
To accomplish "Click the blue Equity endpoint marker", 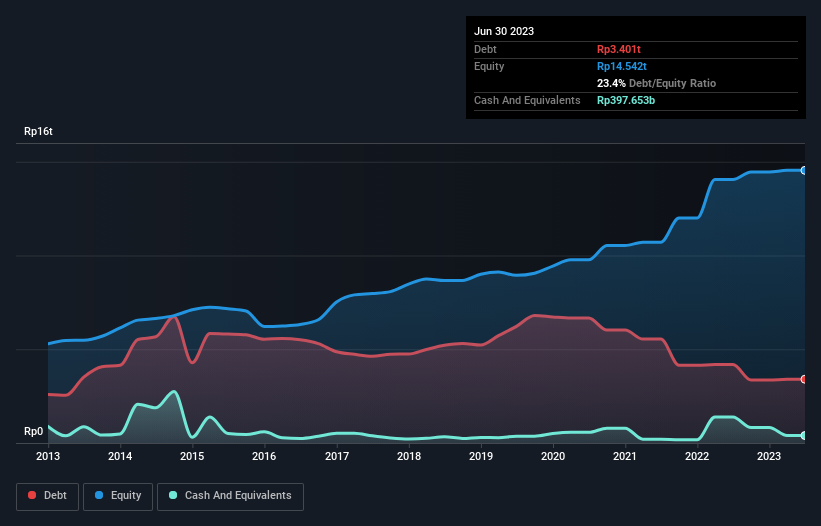I will (804, 171).
